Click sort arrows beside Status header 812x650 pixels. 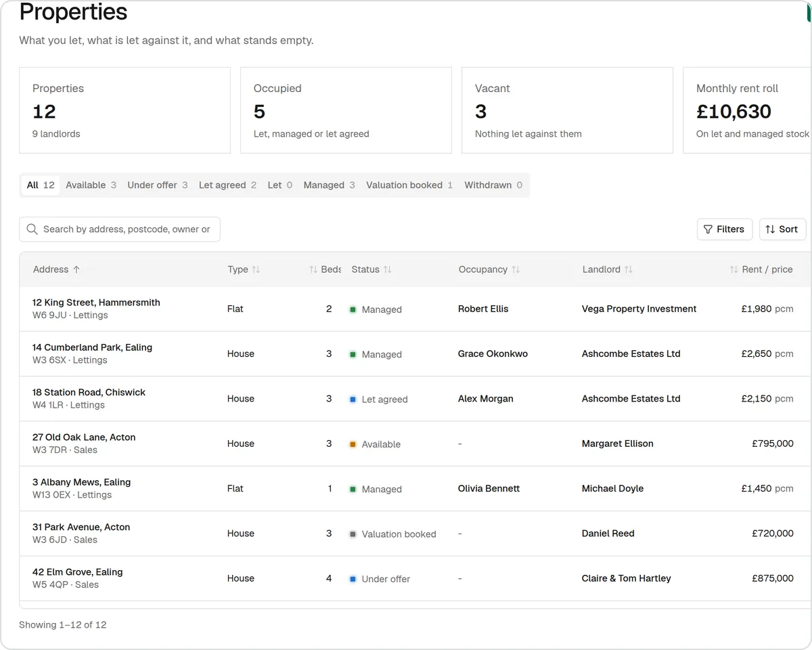click(387, 269)
